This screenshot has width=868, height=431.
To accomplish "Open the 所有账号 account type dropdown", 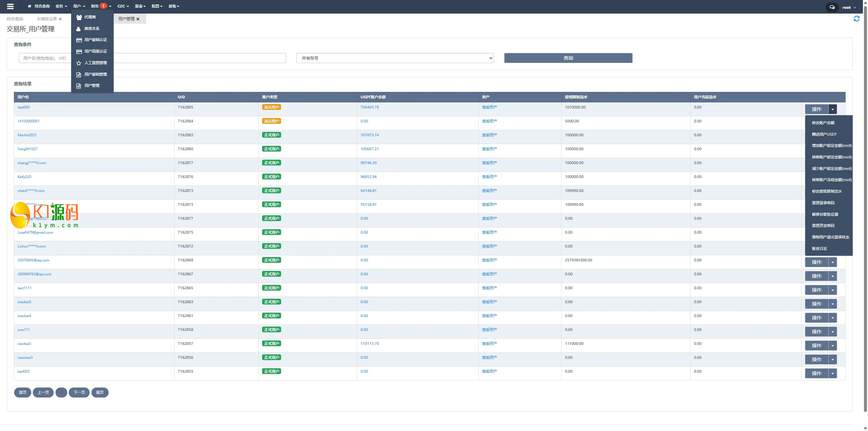I will click(395, 58).
